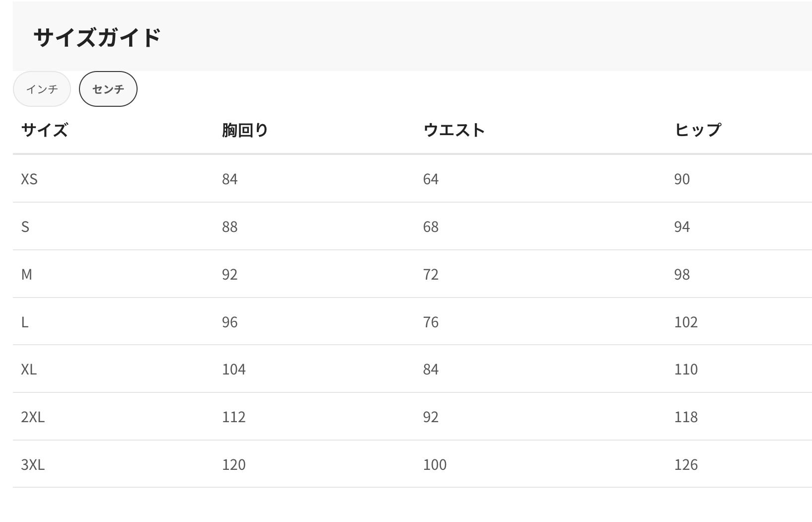Click the ヒップ column header
The image size is (812, 522).
[697, 130]
